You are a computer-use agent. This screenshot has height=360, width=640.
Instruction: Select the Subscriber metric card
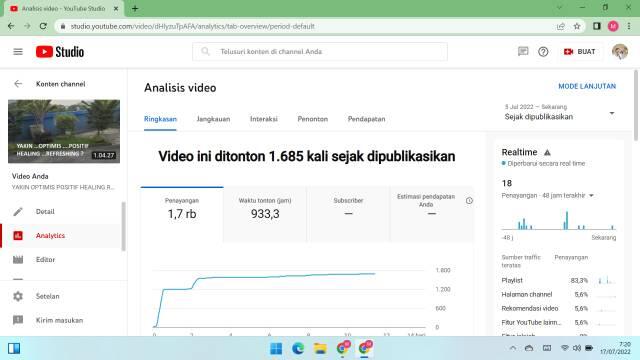click(x=348, y=214)
